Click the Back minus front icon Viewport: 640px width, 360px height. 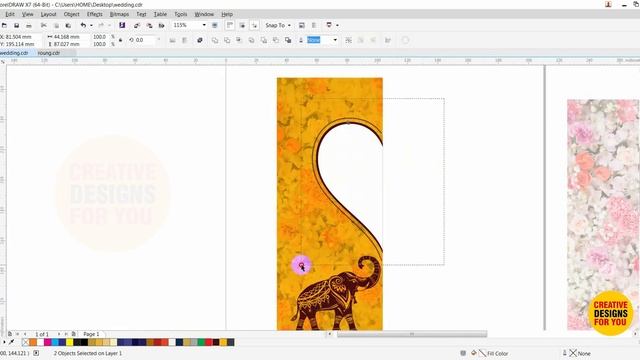[276, 40]
